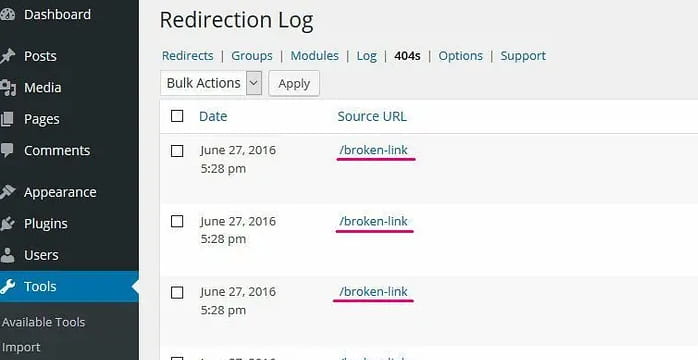Open Available Tools submenu item
Screen dimensions: 698x360
pos(43,322)
